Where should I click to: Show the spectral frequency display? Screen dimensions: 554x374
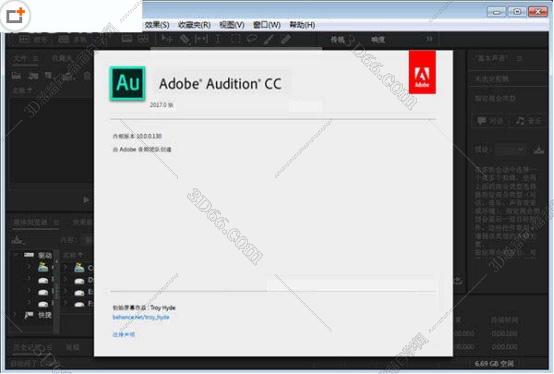coord(127,39)
